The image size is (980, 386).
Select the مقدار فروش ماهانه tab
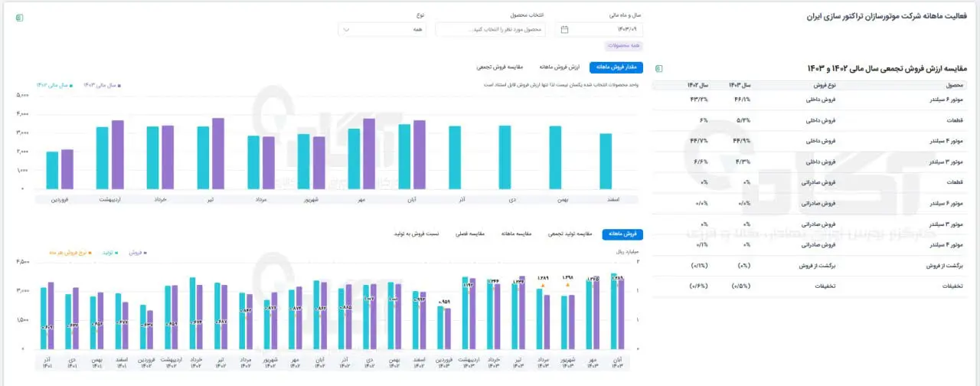617,67
